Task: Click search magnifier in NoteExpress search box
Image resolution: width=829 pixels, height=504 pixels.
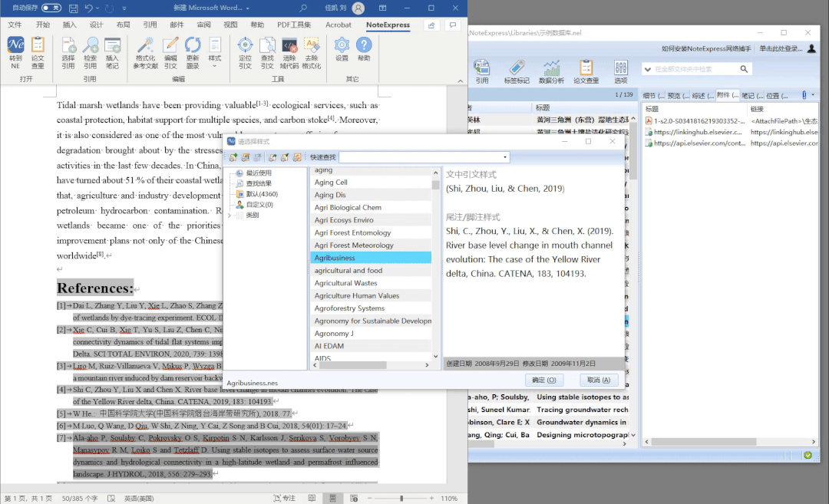Action: (744, 69)
